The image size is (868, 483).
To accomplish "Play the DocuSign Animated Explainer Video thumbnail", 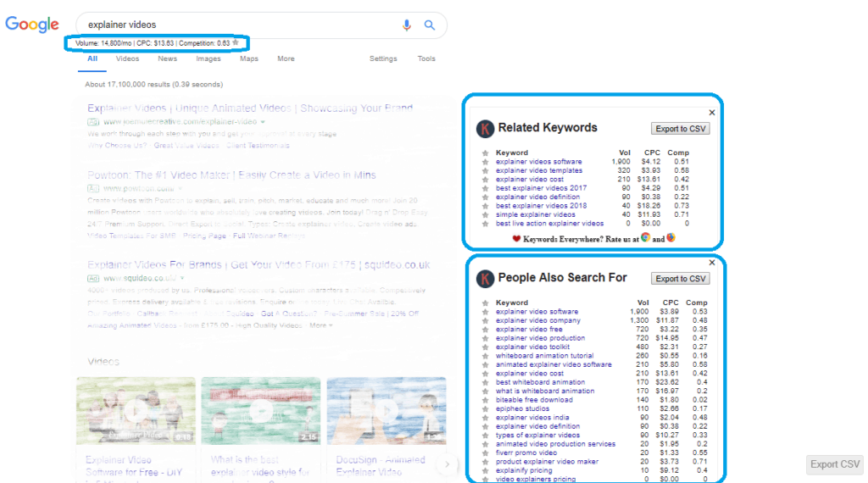I will [387, 411].
